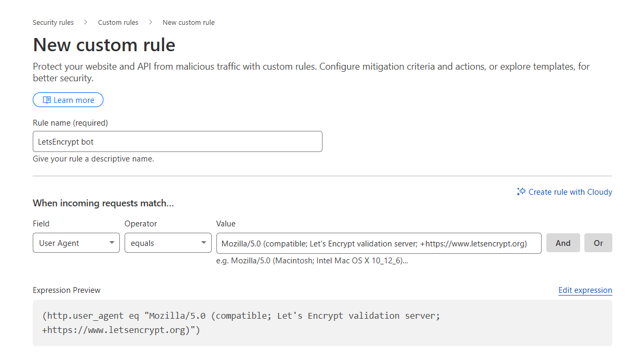
Task: Click the example user agent hint text
Action: coord(312,261)
